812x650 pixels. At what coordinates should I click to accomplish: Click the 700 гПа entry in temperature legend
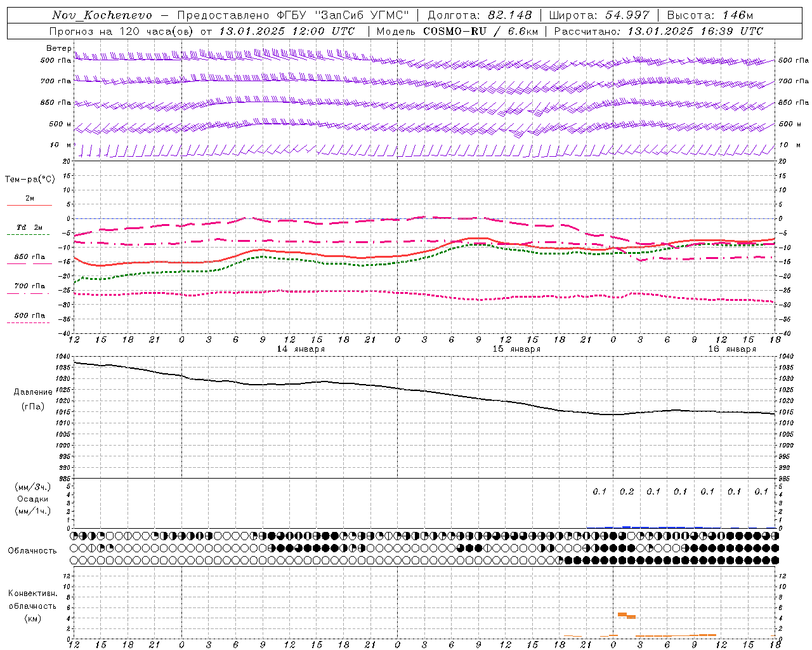[29, 286]
